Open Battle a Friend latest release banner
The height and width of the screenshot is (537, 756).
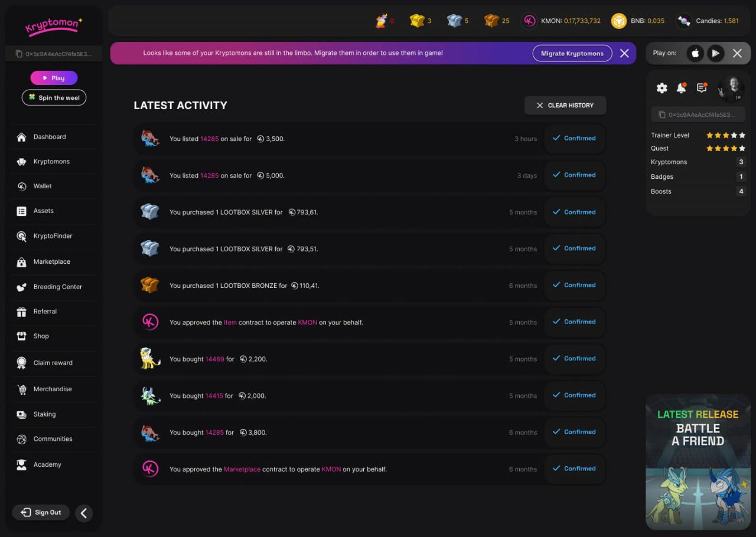[698, 462]
